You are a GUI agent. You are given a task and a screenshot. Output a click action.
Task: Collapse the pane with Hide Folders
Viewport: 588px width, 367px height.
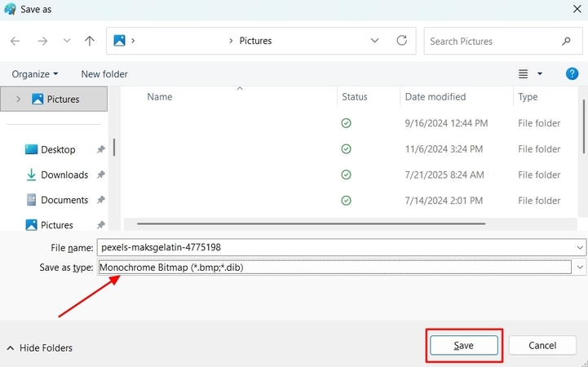tap(38, 348)
